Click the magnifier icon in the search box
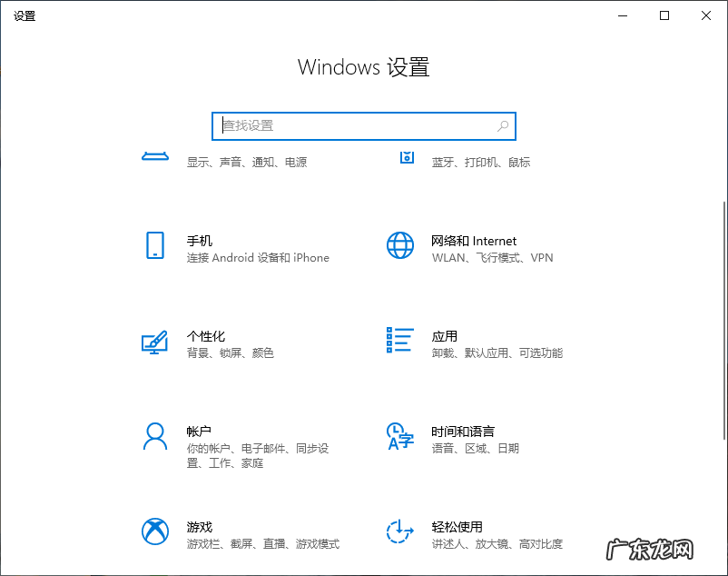Image resolution: width=728 pixels, height=576 pixels. coord(502,126)
